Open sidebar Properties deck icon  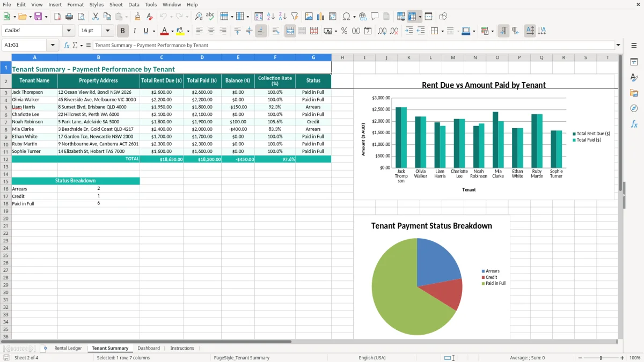pyautogui.click(x=634, y=62)
